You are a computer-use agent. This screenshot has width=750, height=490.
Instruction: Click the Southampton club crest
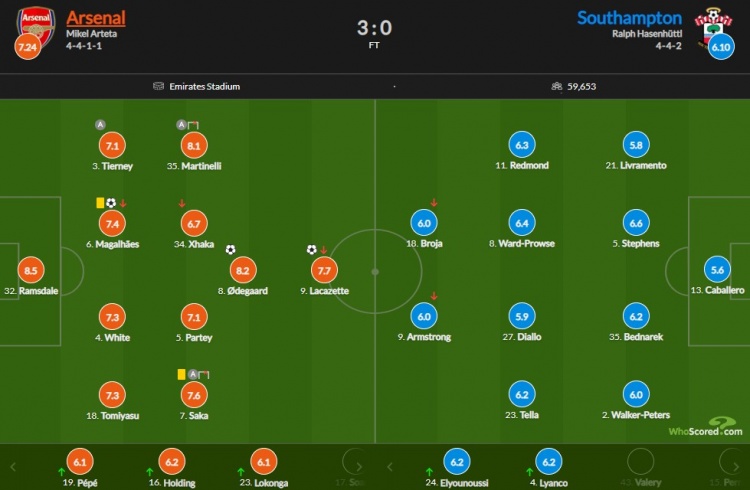[x=713, y=25]
